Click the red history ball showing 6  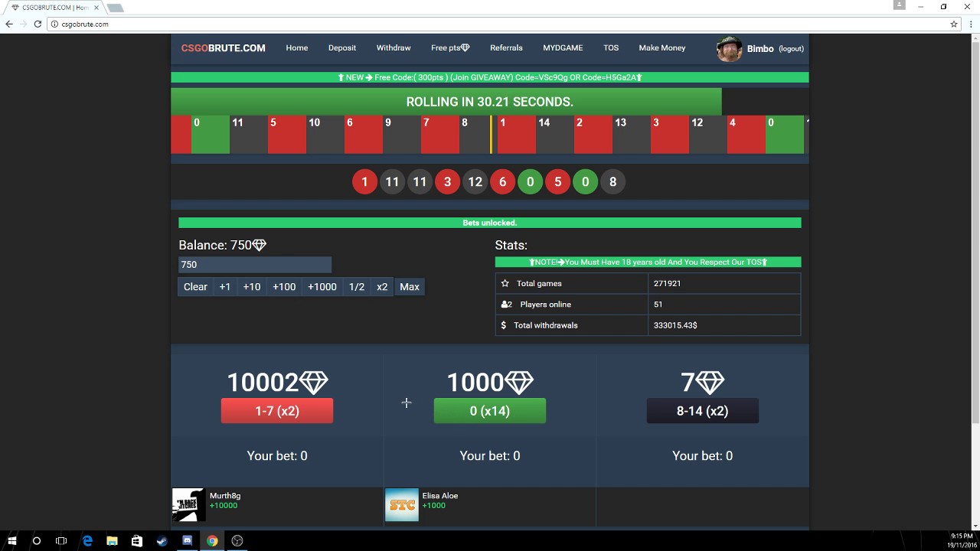(502, 181)
